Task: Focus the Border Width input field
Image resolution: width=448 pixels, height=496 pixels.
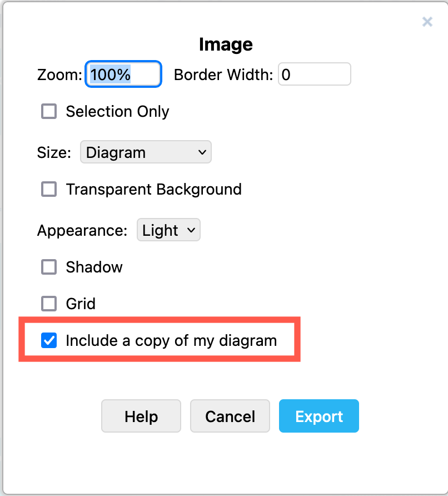Action: point(314,75)
